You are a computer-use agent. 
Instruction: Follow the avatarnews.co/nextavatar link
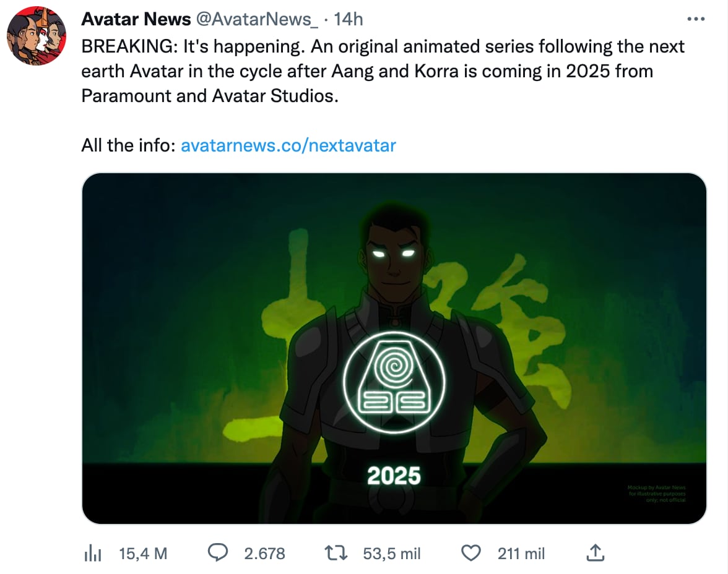pos(288,145)
